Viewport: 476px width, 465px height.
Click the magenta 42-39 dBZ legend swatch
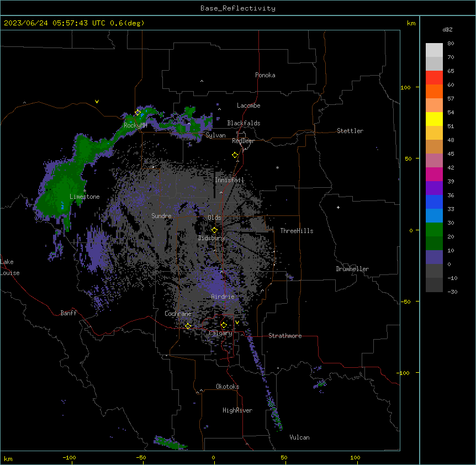[x=434, y=175]
